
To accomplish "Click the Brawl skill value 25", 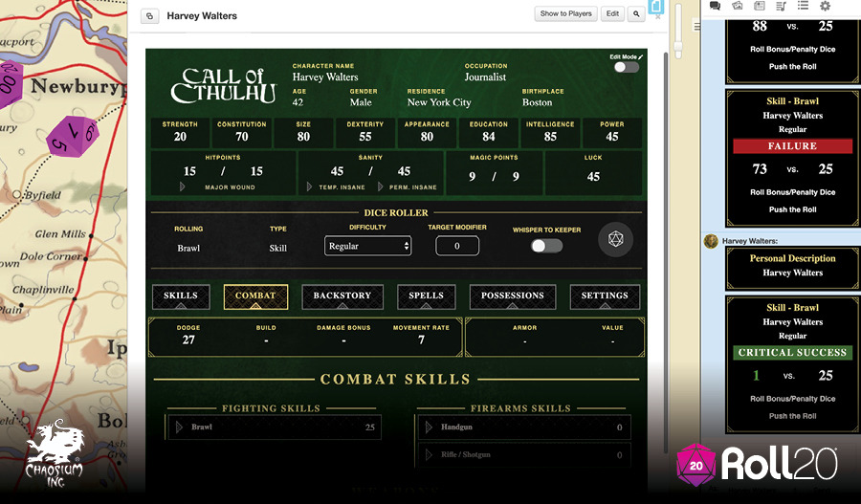I will point(370,427).
